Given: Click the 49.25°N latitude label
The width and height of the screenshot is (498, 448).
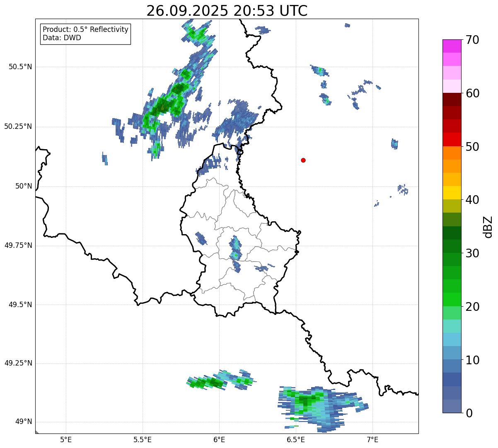Looking at the screenshot, I should (x=18, y=363).
